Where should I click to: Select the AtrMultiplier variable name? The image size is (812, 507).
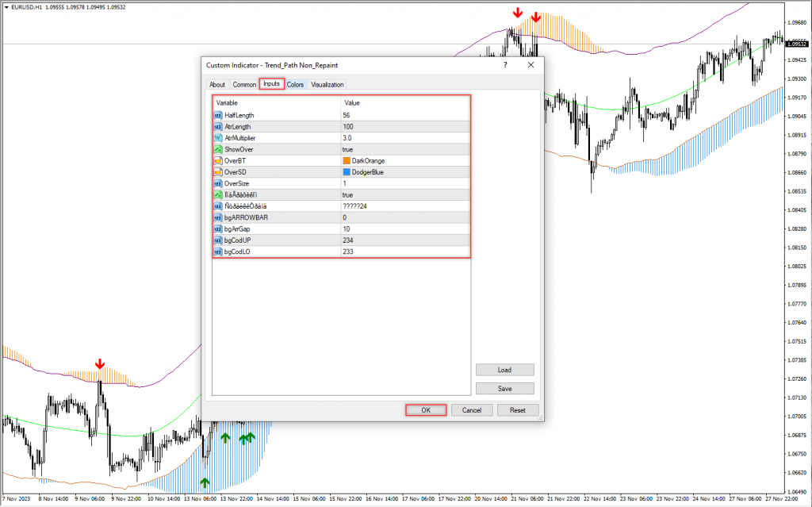click(x=239, y=138)
